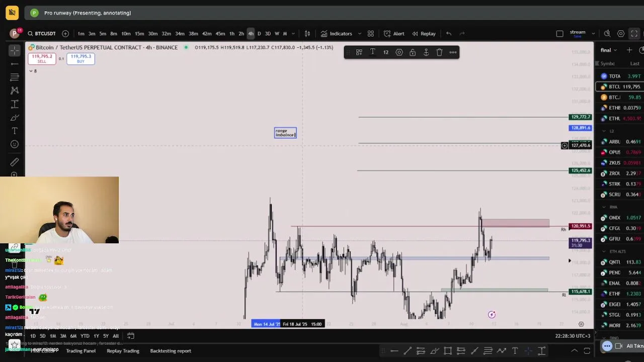
Task: Open the Trading Panel tab
Action: coord(80,351)
